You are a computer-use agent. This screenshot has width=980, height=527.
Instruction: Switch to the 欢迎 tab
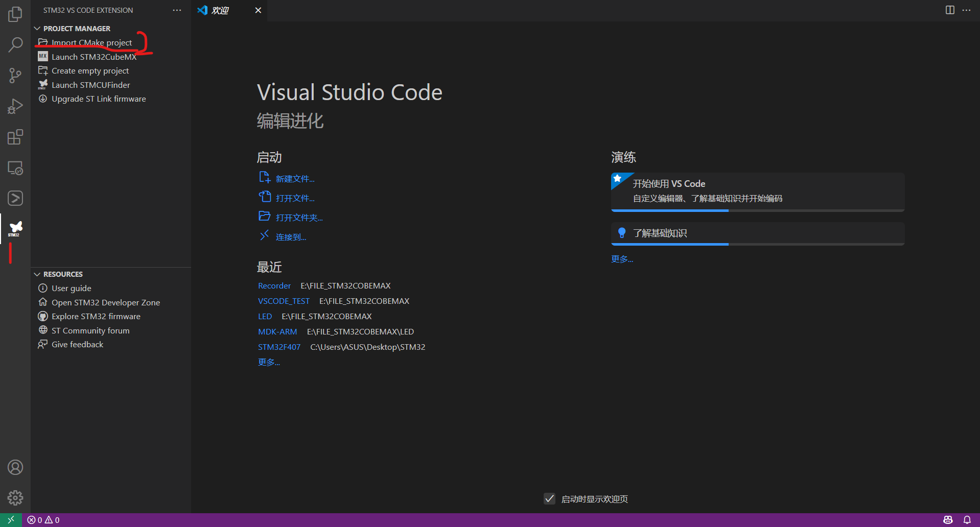pyautogui.click(x=221, y=10)
